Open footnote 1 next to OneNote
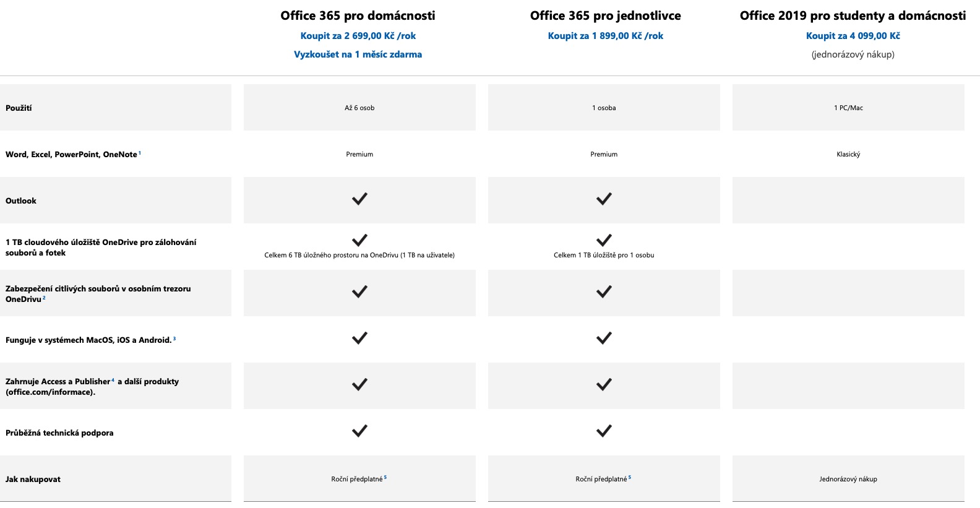 pos(140,153)
